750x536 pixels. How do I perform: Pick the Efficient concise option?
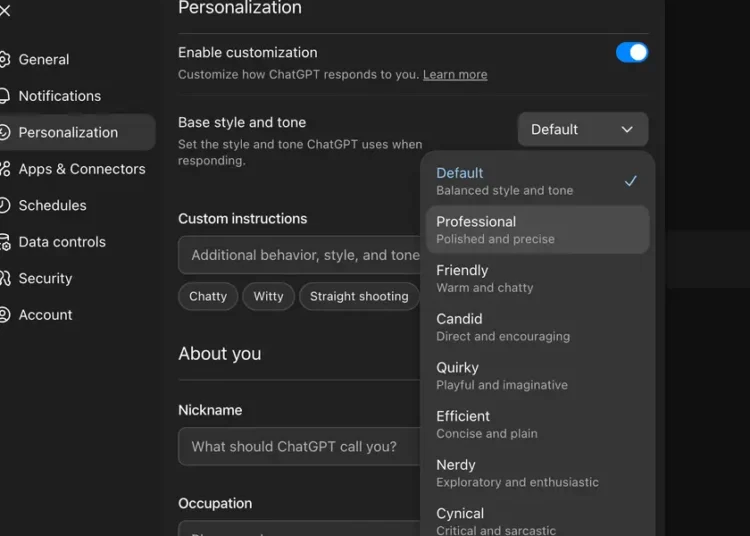coord(537,425)
